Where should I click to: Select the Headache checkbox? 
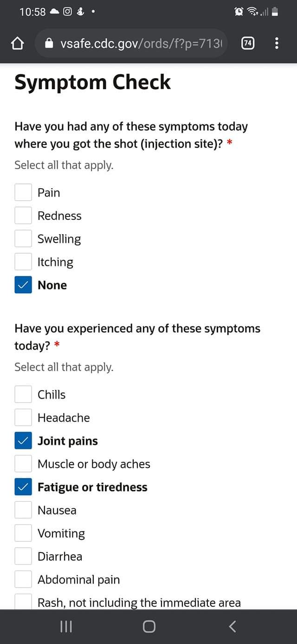tap(23, 418)
